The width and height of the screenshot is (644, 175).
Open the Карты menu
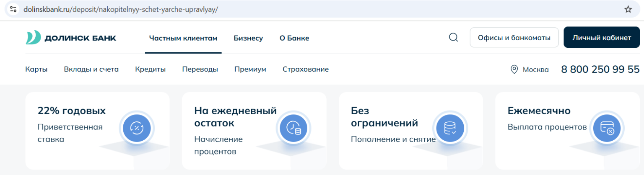point(36,69)
